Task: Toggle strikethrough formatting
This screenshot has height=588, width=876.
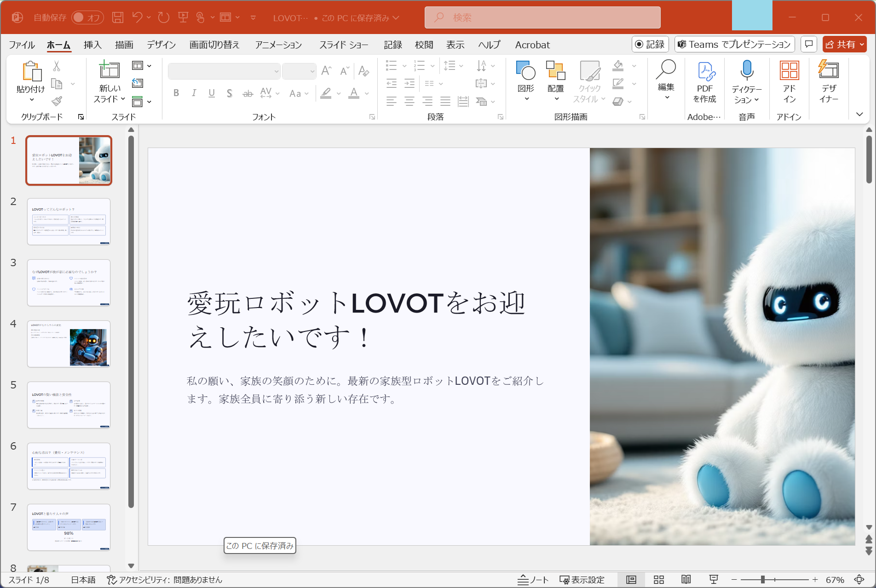Action: click(248, 93)
